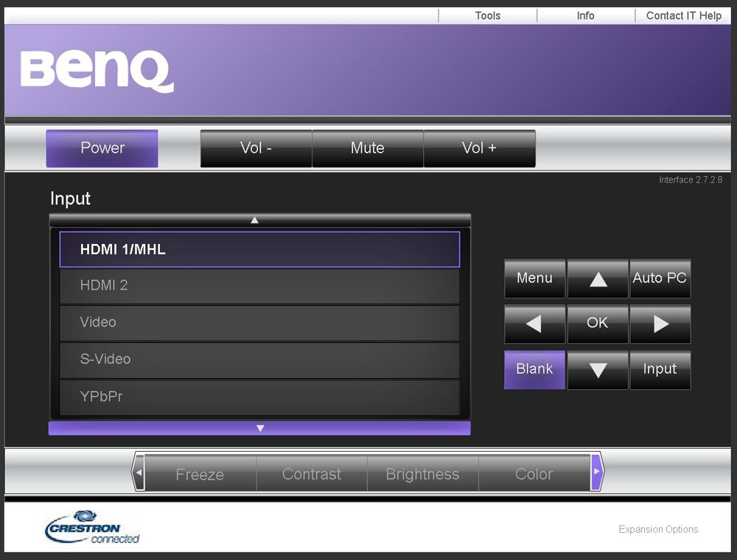Toggle projector Power button
Image resolution: width=737 pixels, height=560 pixels.
pyautogui.click(x=102, y=148)
